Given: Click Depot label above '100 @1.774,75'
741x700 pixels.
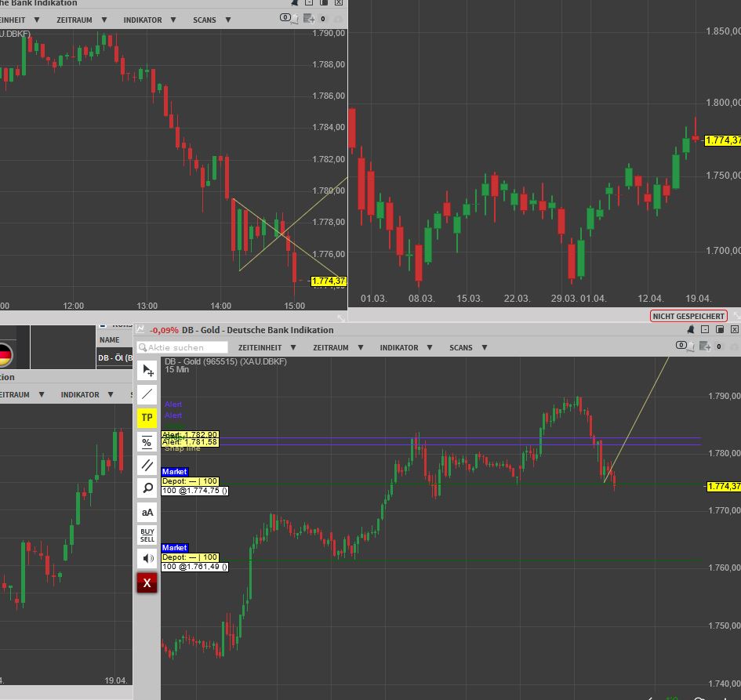Looking at the screenshot, I should click(190, 481).
